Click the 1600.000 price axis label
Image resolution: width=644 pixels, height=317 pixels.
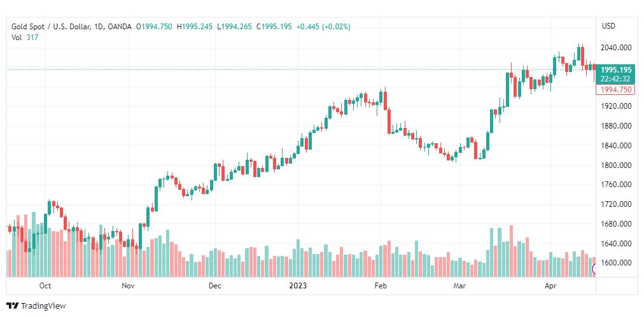click(616, 263)
